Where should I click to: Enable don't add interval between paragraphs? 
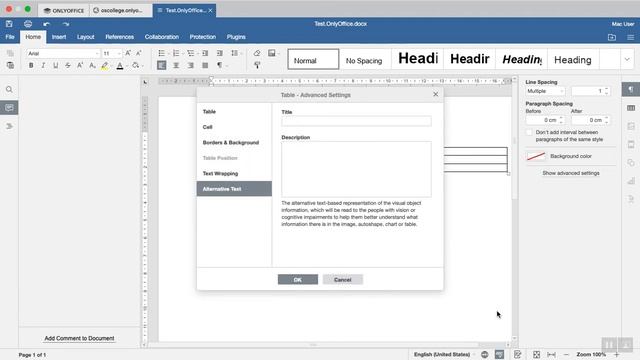coord(529,132)
